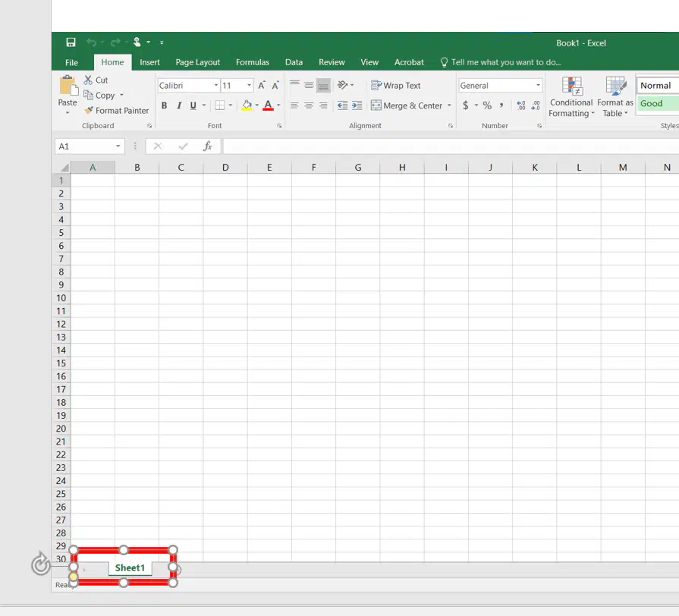Image resolution: width=679 pixels, height=616 pixels.
Task: Click the Touch/Mouse mode icon
Action: point(137,42)
